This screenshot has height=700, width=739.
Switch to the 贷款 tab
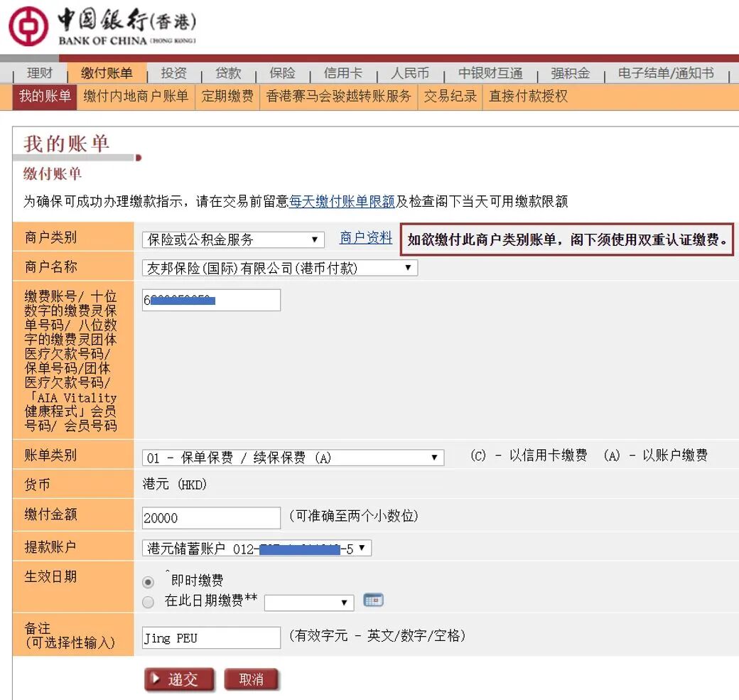(228, 73)
